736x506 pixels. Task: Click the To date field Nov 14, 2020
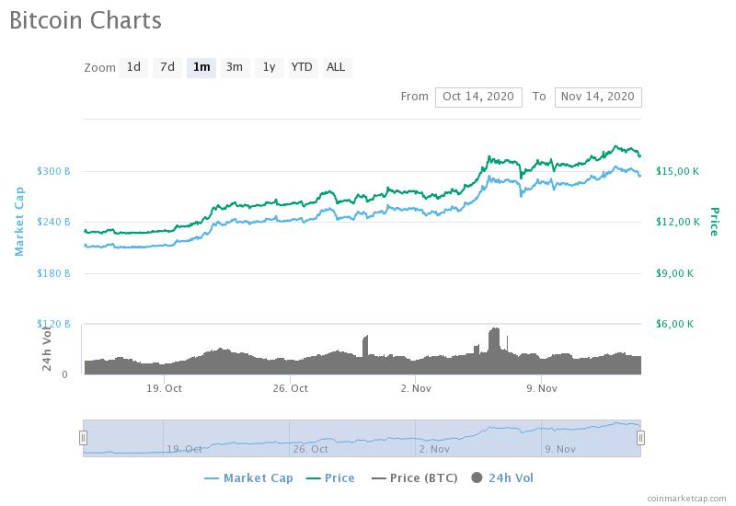[598, 97]
